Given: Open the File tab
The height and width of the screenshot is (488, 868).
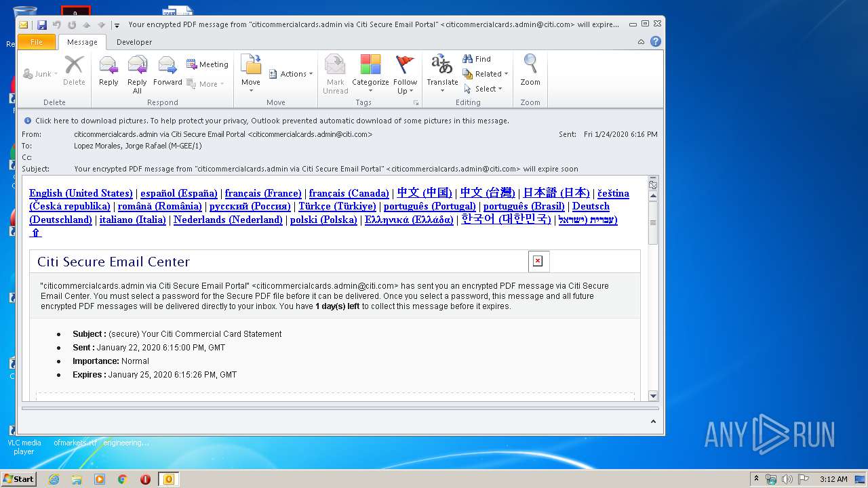Looking at the screenshot, I should point(37,42).
